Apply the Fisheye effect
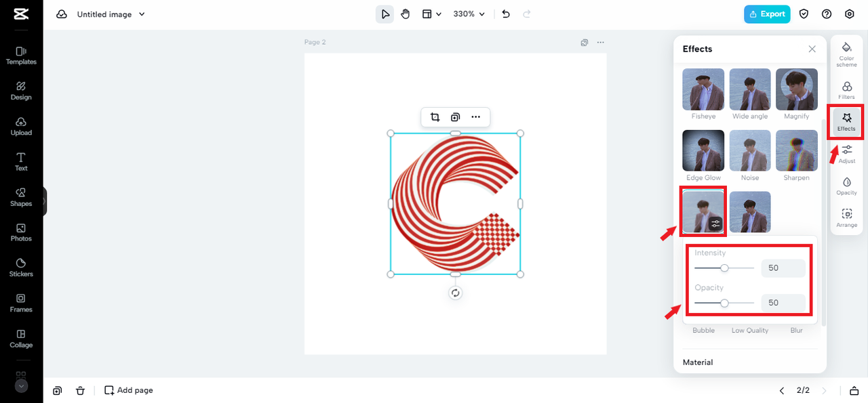Screen dimensions: 868x403 pyautogui.click(x=703, y=89)
